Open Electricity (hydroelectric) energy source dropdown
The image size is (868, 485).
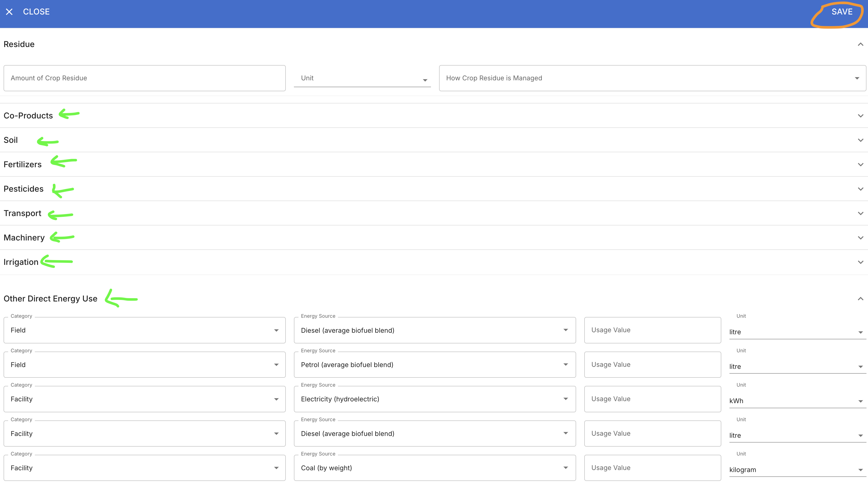point(434,399)
